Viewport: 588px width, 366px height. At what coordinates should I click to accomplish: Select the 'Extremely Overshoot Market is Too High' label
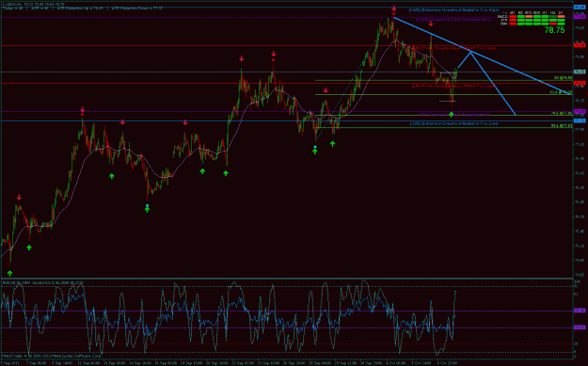tap(453, 9)
